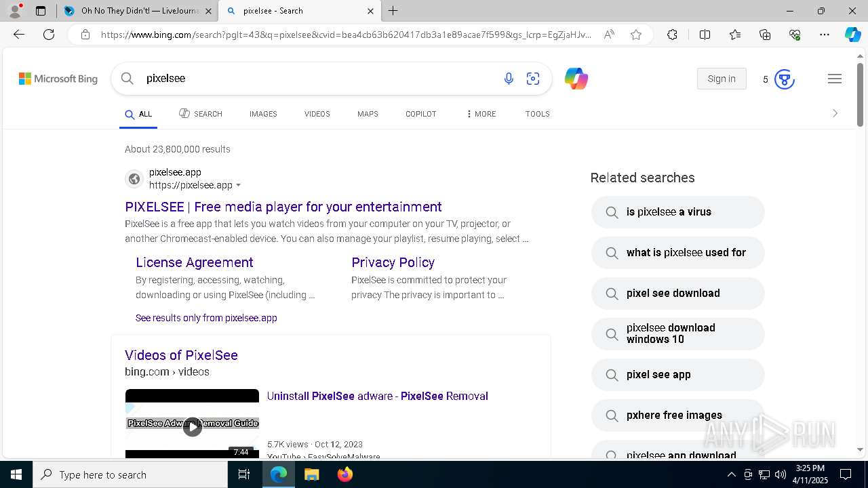Click the Windows taskbar search box
The height and width of the screenshot is (488, 868).
130,474
